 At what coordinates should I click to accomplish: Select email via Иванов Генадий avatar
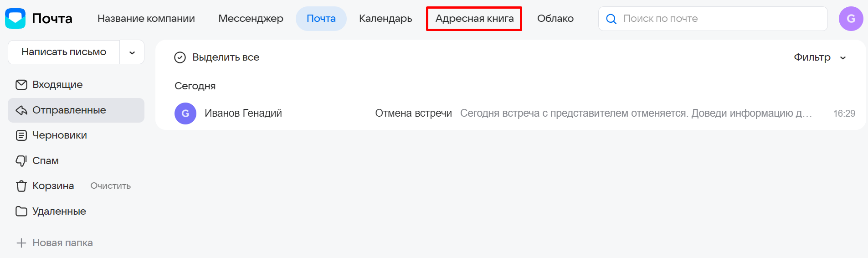pyautogui.click(x=185, y=114)
